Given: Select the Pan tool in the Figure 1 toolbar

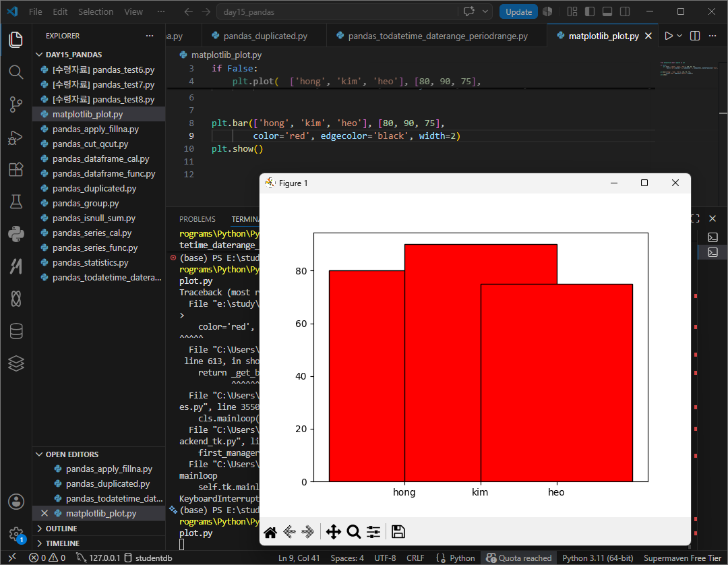Looking at the screenshot, I should click(334, 532).
